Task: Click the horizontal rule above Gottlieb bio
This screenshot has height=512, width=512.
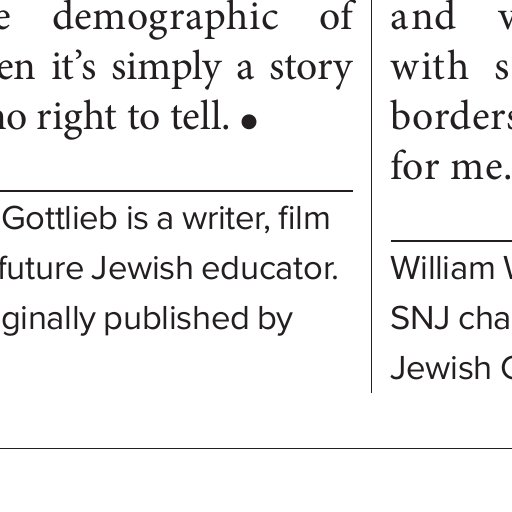Action: [176, 191]
